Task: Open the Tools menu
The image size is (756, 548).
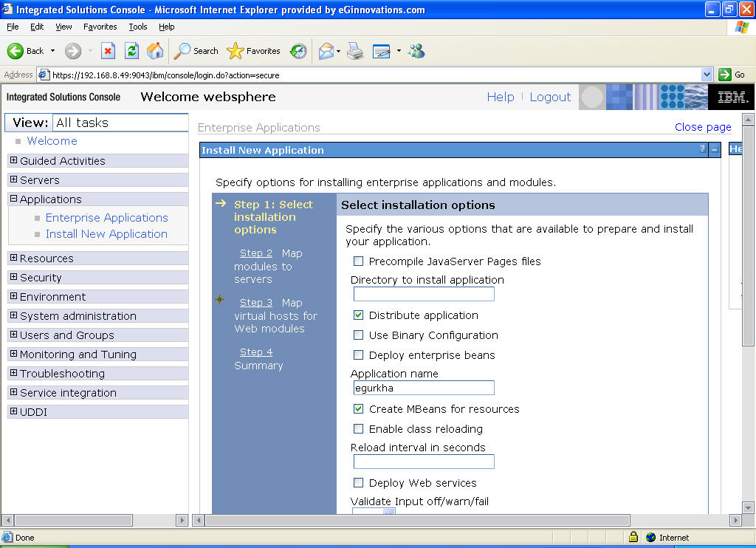Action: [138, 27]
